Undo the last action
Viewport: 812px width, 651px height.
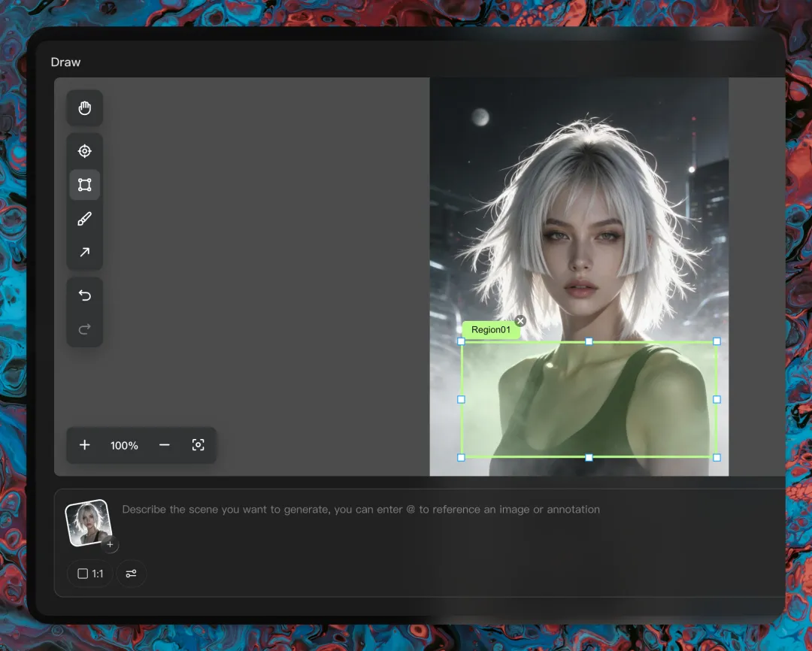84,295
